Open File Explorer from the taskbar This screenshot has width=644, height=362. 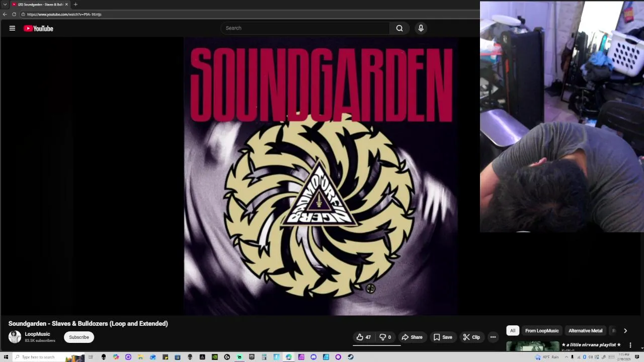point(140,357)
